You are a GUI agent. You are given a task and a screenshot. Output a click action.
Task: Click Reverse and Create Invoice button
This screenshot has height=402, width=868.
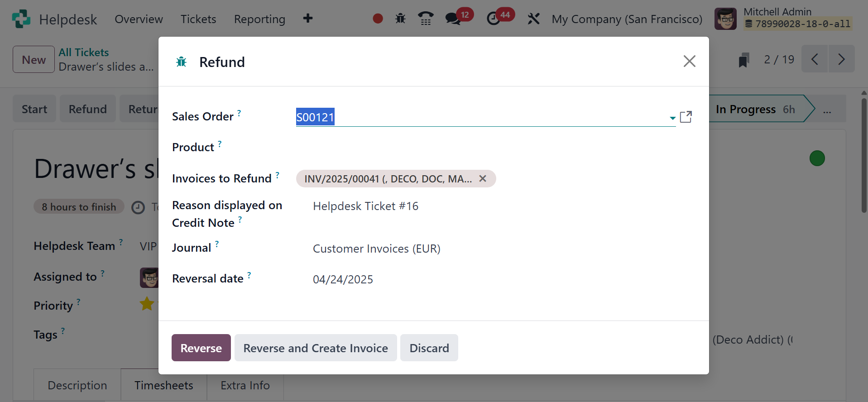pos(316,348)
